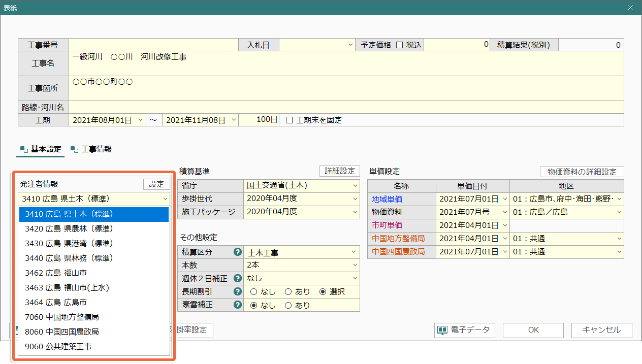The height and width of the screenshot is (364, 642).
Task: Open the 入札日 date dropdown
Action: (x=350, y=45)
